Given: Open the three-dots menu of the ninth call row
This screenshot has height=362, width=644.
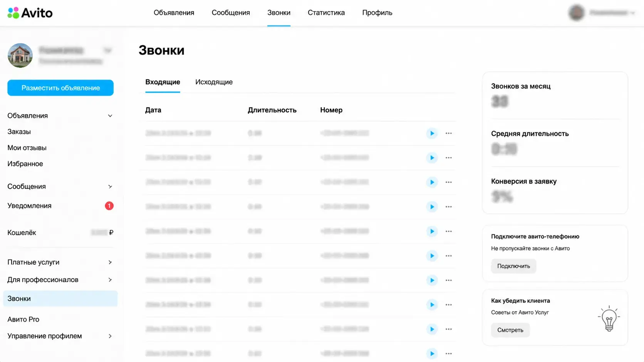Looking at the screenshot, I should pyautogui.click(x=449, y=329).
